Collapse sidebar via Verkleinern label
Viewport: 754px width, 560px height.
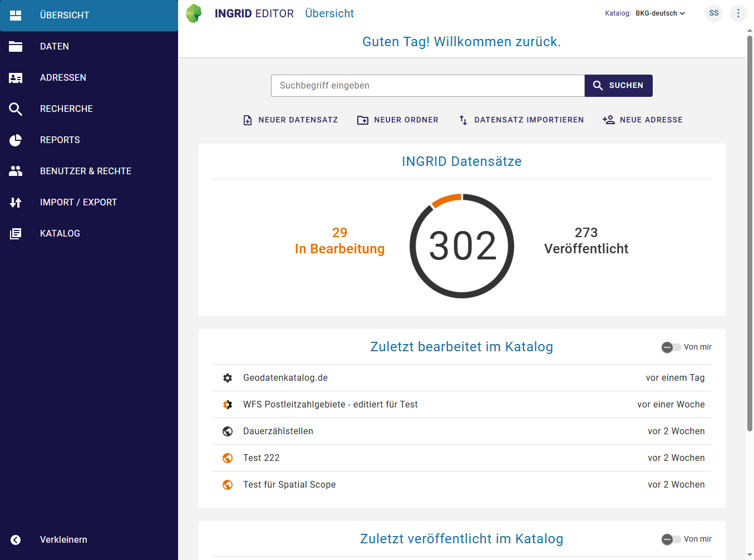(x=63, y=540)
